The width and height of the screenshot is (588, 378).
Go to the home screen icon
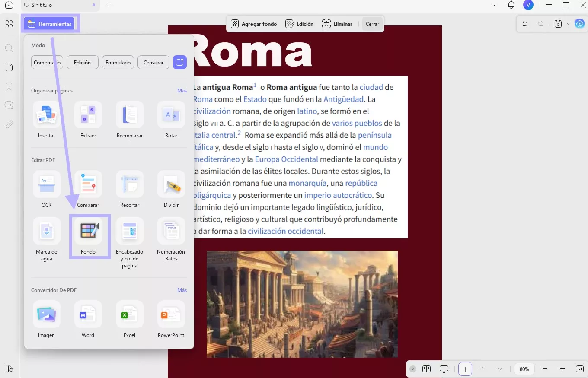click(x=9, y=5)
